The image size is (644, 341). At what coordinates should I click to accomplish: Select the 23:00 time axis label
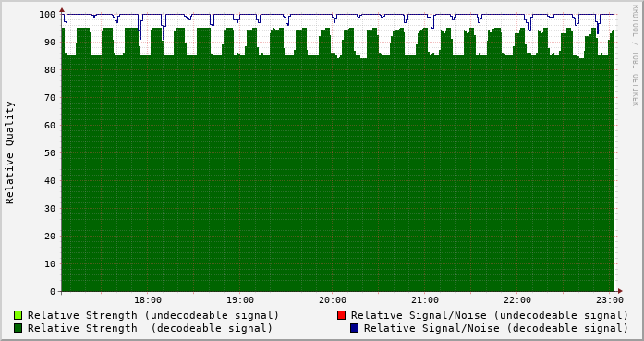(x=610, y=300)
